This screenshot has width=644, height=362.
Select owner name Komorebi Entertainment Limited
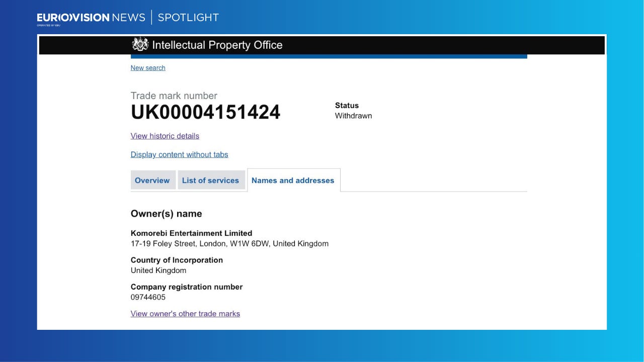click(x=192, y=233)
